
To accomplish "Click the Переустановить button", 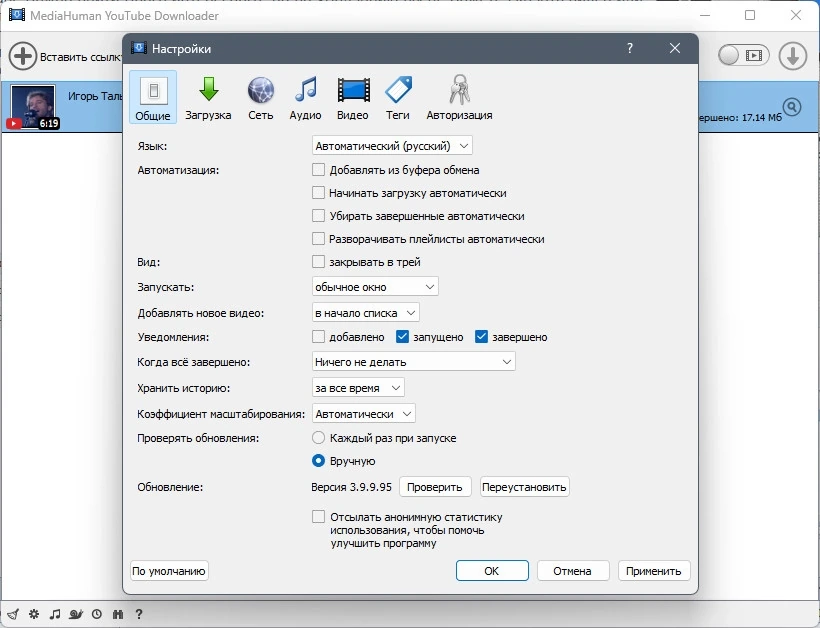I will 525,487.
